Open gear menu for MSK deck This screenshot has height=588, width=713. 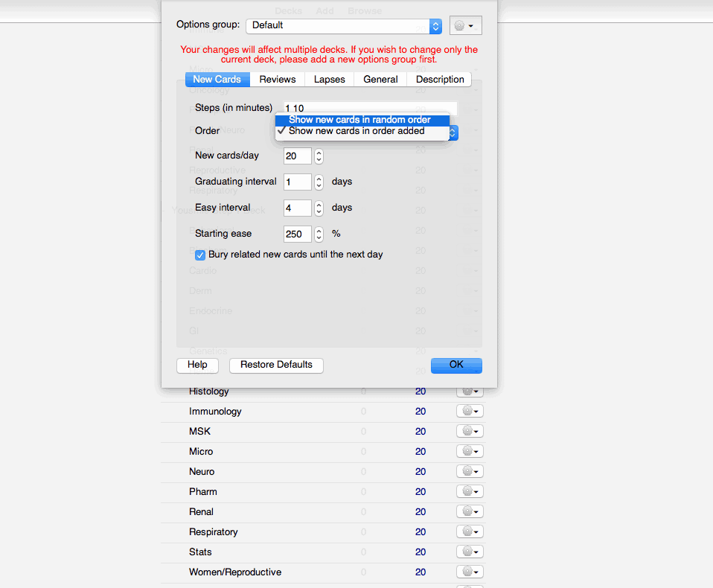point(470,431)
